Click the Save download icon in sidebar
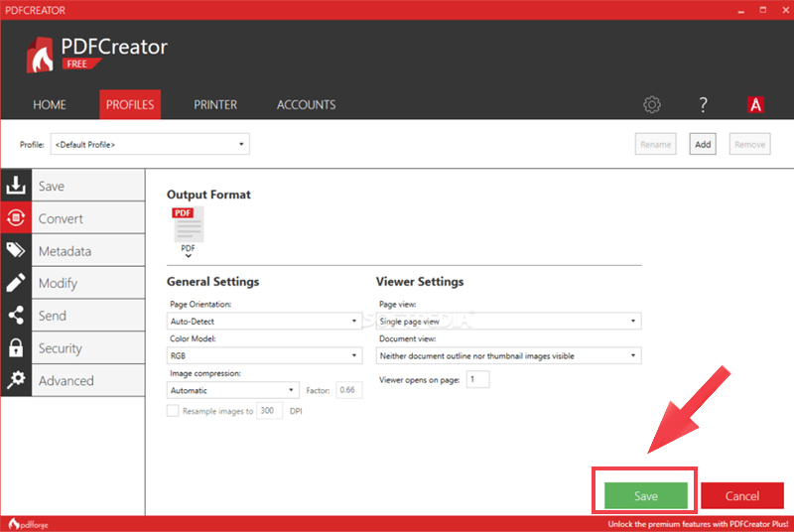The width and height of the screenshot is (794, 532). click(16, 186)
